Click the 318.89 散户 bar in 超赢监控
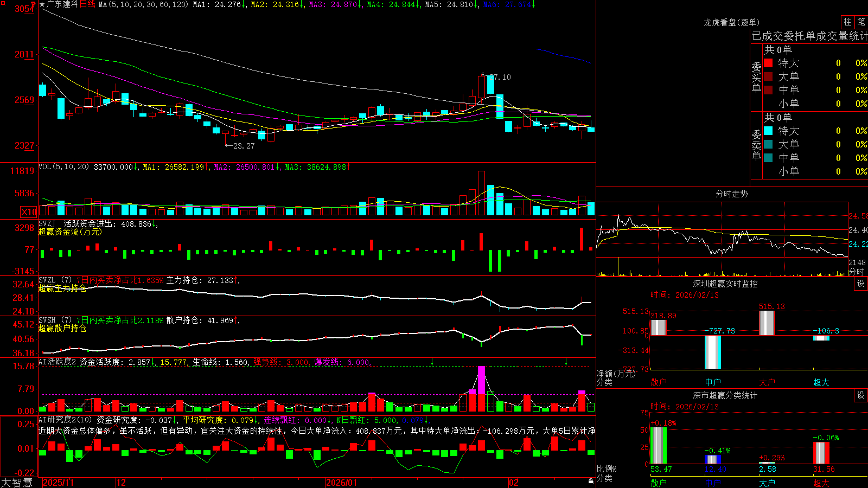 click(x=659, y=328)
